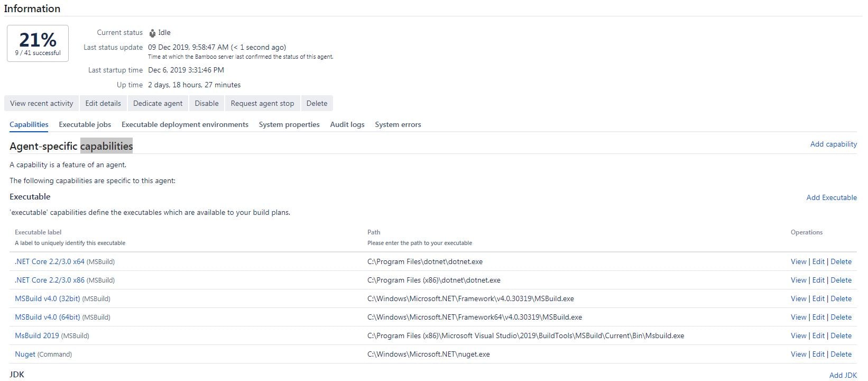Open the Audit logs tab
The height and width of the screenshot is (381, 868).
point(347,124)
